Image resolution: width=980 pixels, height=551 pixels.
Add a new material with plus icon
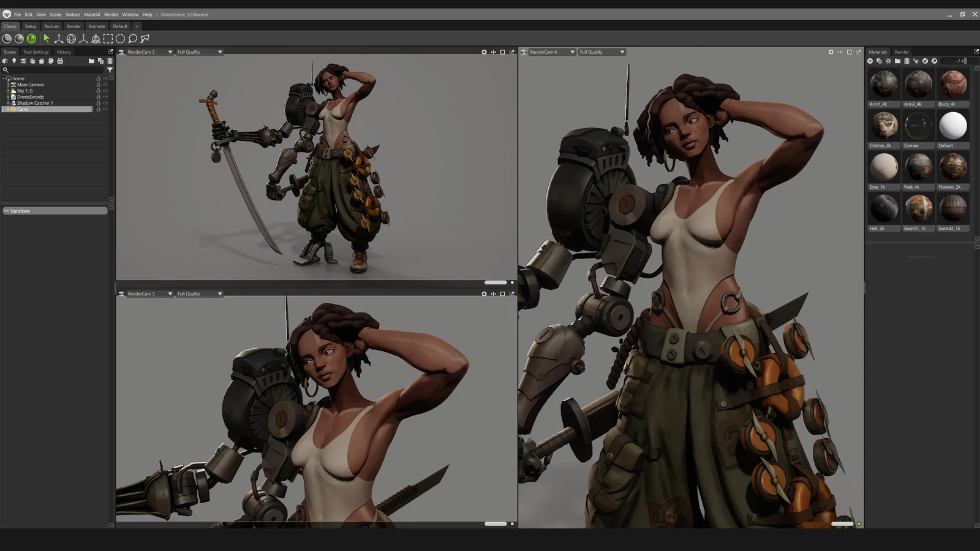click(870, 61)
